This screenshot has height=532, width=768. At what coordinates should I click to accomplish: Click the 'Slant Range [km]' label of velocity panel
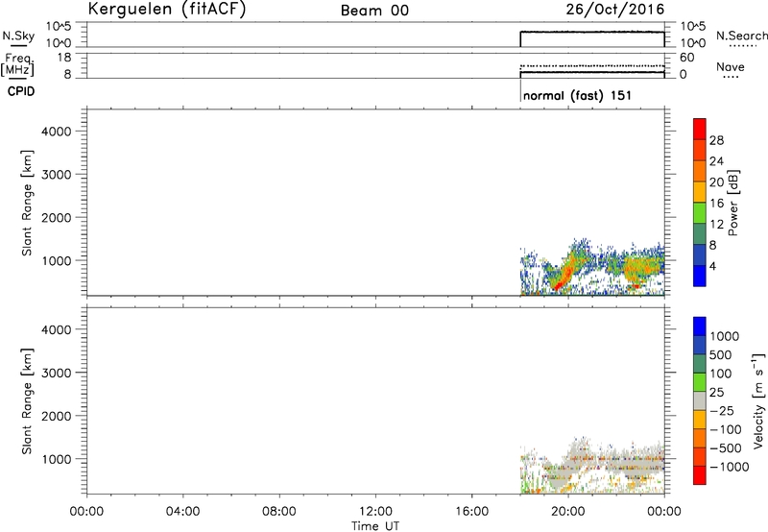[27, 401]
